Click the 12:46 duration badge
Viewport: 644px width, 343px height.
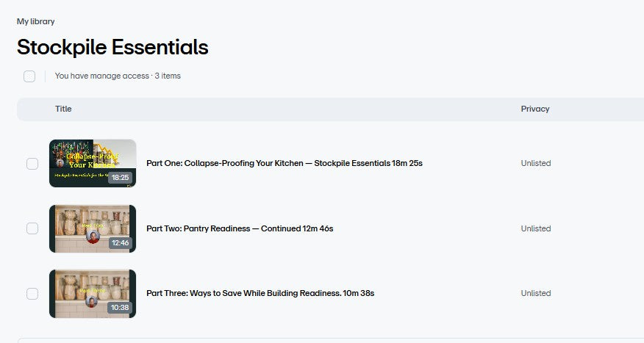(121, 242)
